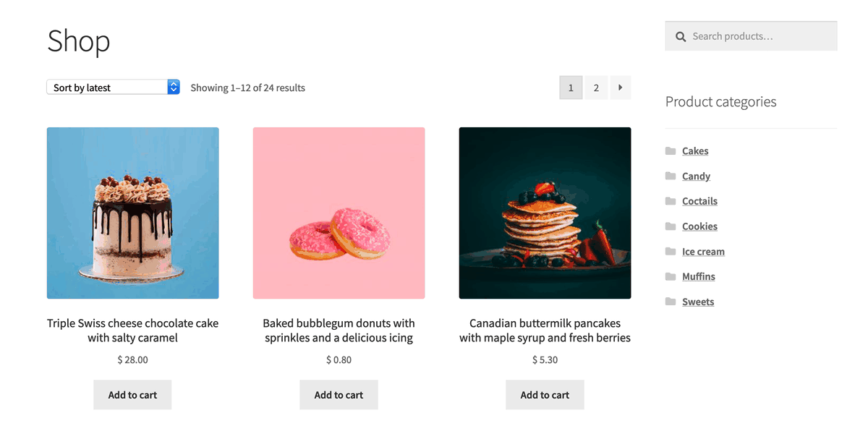Add the chocolate cake to cart

(132, 395)
